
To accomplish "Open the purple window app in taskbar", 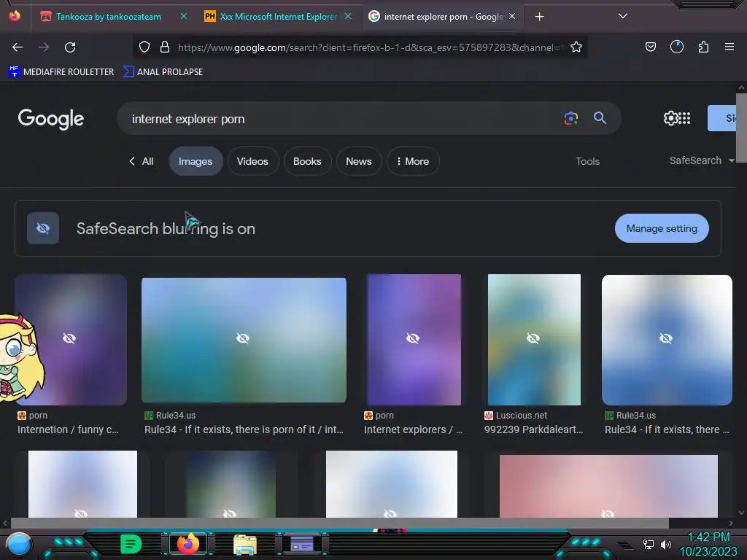I will point(301,544).
